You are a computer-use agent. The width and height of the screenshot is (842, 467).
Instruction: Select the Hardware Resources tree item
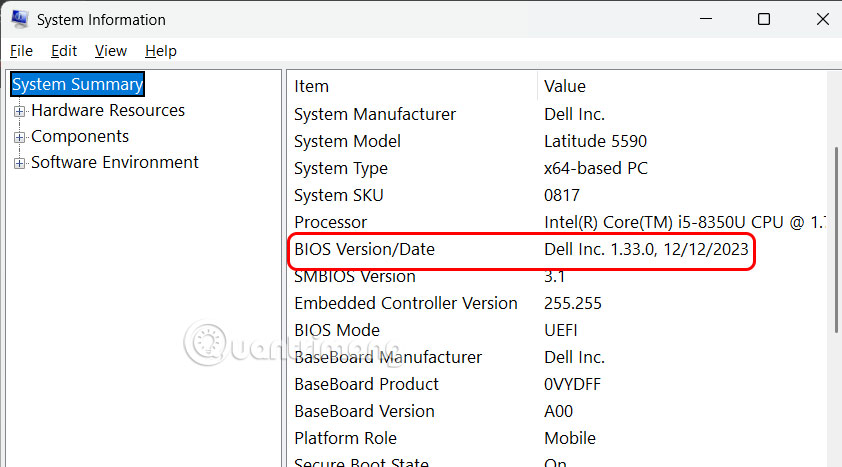point(108,111)
